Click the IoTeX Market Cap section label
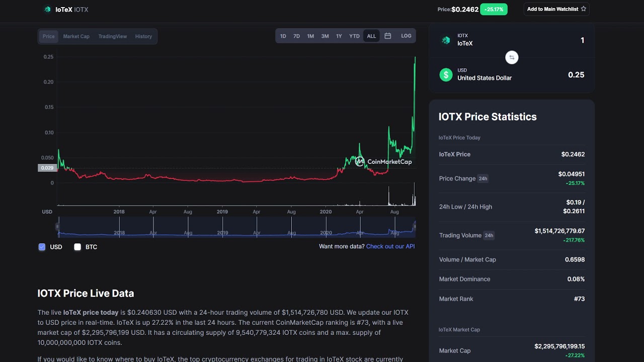 (x=459, y=330)
